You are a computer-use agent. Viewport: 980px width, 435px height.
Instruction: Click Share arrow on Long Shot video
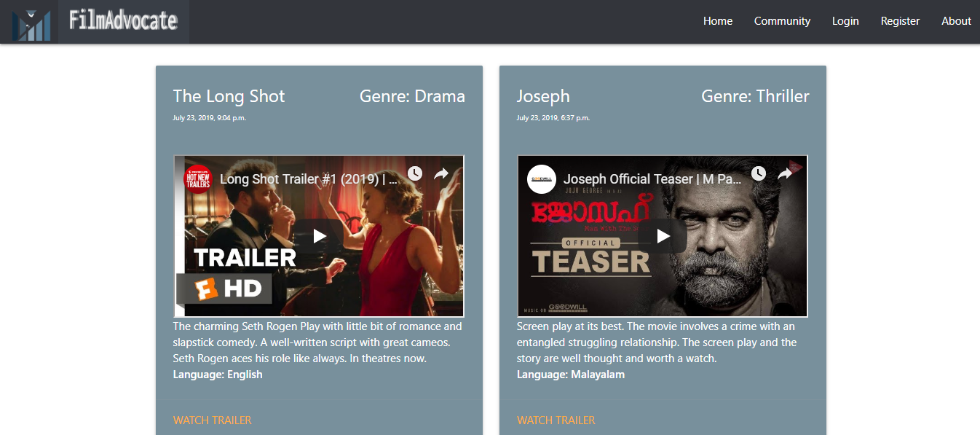pos(440,173)
